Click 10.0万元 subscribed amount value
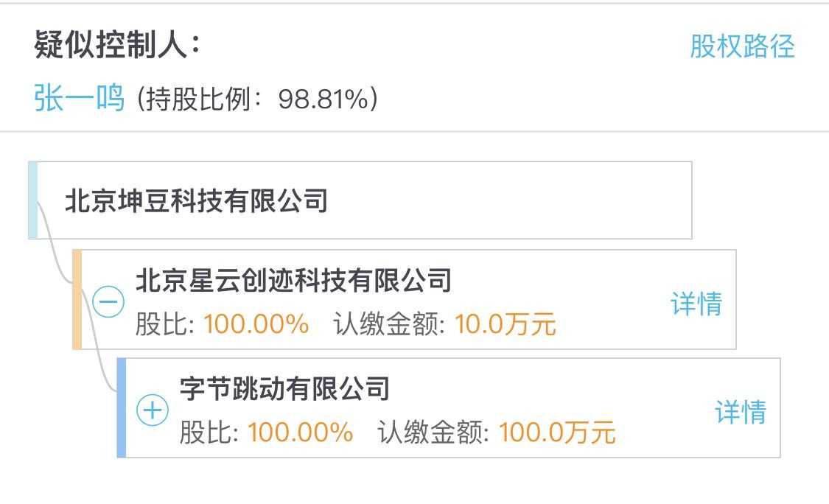The height and width of the screenshot is (504, 829). (505, 324)
